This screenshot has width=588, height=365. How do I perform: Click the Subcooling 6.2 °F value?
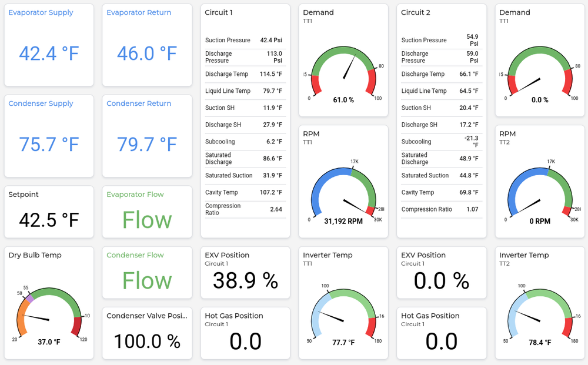pyautogui.click(x=274, y=142)
